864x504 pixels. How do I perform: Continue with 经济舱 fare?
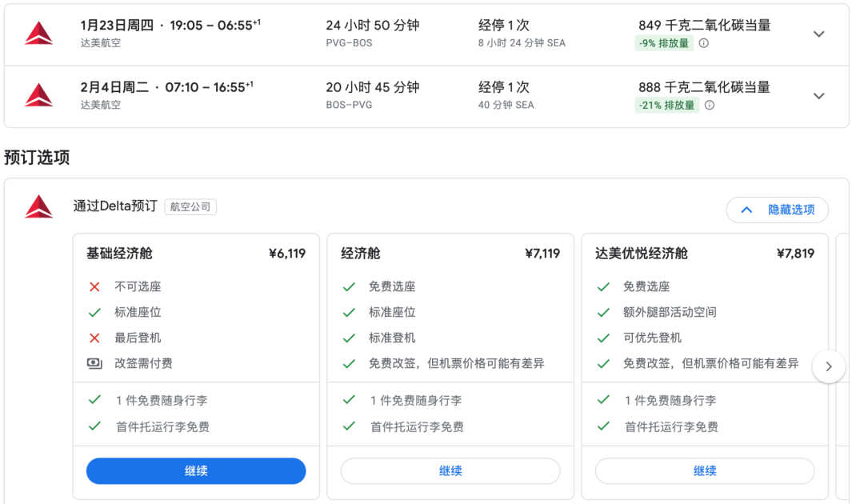(450, 471)
